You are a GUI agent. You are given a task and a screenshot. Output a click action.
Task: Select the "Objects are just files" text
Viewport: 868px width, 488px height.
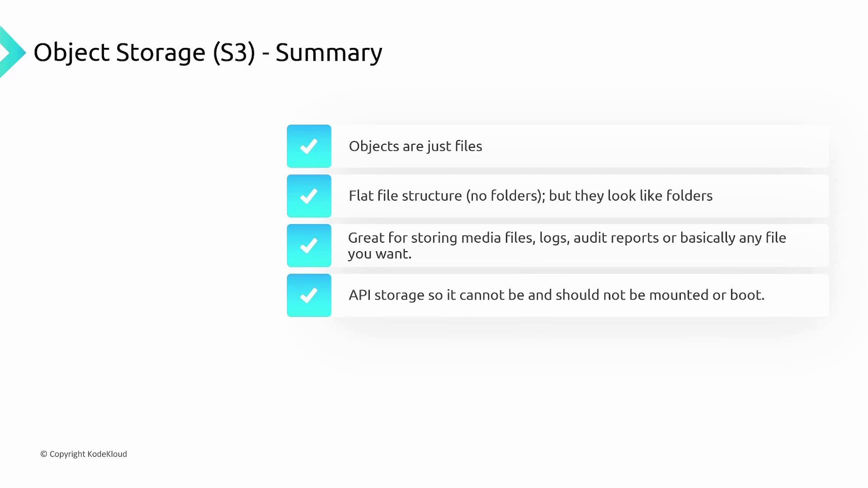pos(415,146)
